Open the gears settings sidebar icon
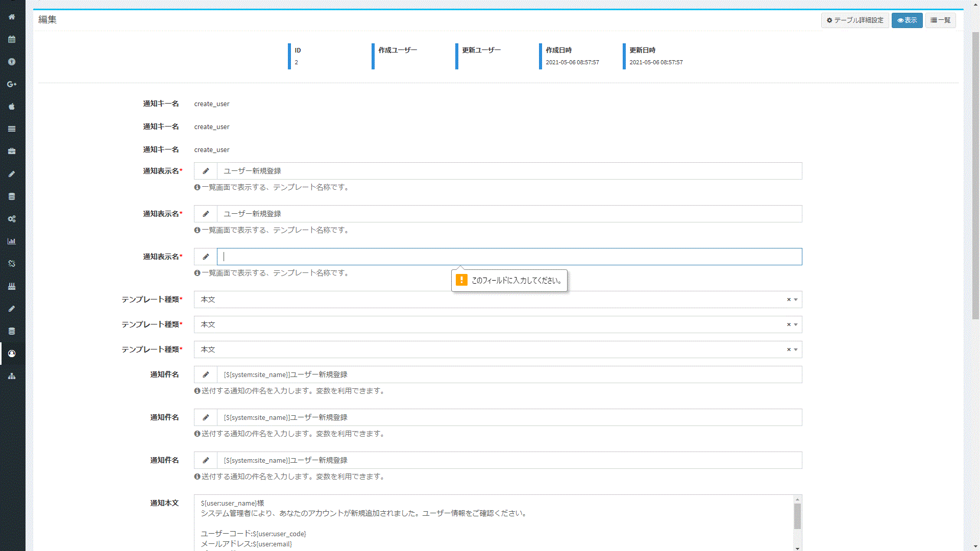 point(12,219)
